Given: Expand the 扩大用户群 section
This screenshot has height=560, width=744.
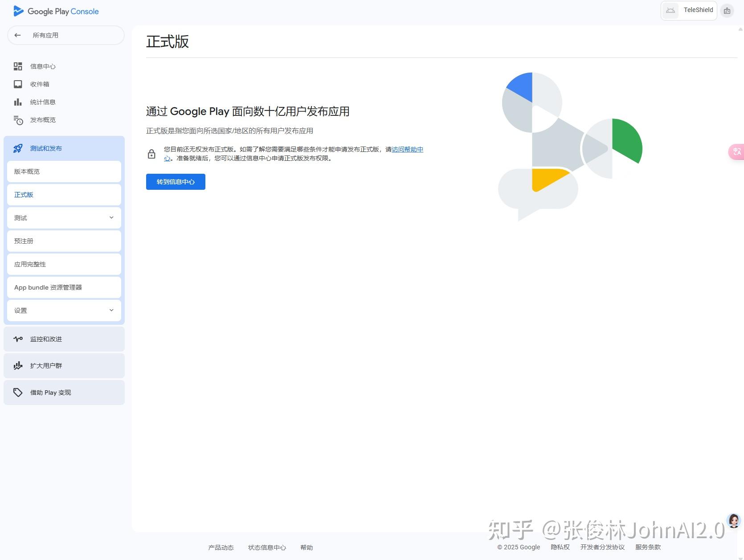Looking at the screenshot, I should (64, 366).
